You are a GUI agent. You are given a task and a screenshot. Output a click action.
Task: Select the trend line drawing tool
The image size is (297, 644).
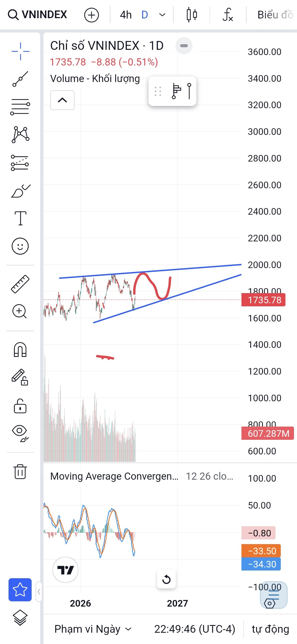coord(20,79)
